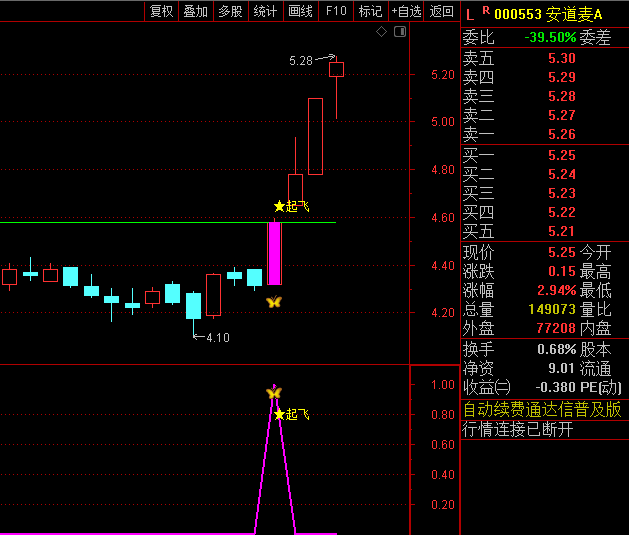This screenshot has height=535, width=629.
Task: Click 涨跌 value 0.15
Action: [x=562, y=272]
